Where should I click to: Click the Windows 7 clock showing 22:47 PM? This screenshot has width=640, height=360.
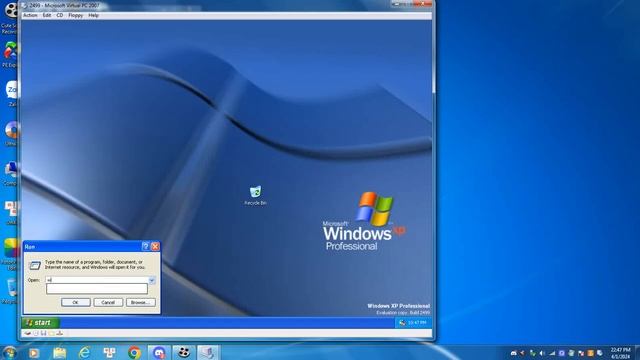click(x=620, y=353)
